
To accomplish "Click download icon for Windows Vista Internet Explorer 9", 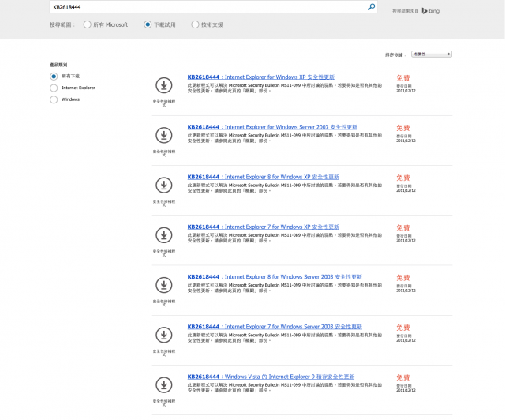I will pyautogui.click(x=164, y=385).
